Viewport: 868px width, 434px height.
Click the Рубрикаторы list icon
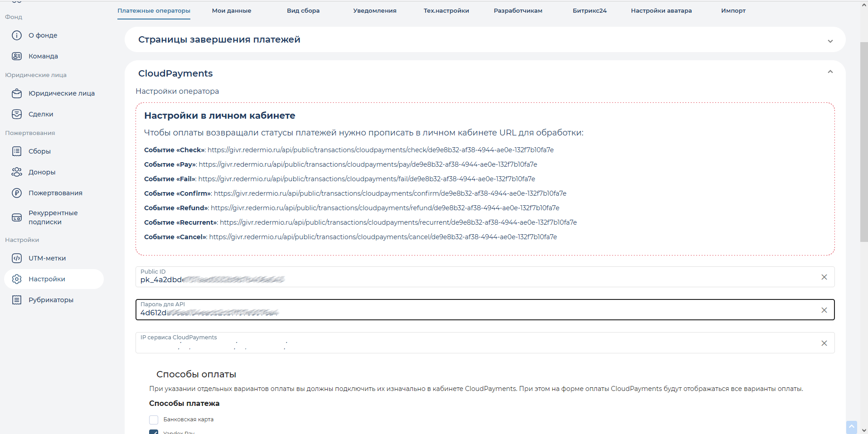(17, 300)
